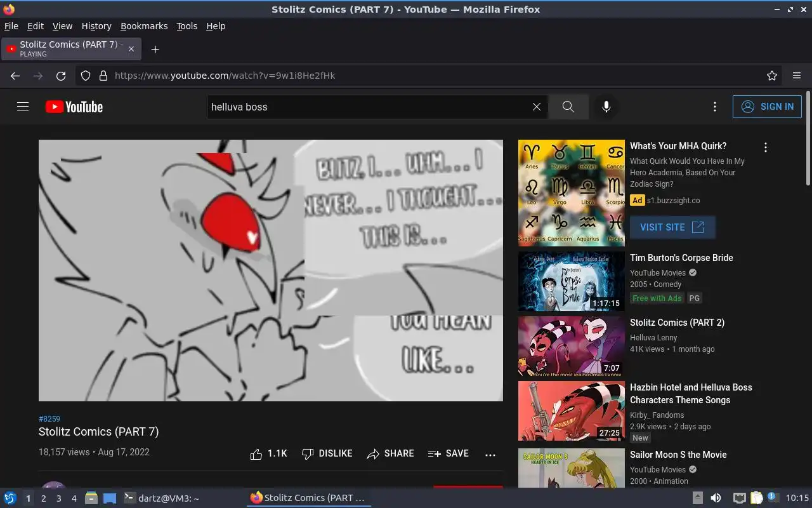Open the Edit menu

36,26
